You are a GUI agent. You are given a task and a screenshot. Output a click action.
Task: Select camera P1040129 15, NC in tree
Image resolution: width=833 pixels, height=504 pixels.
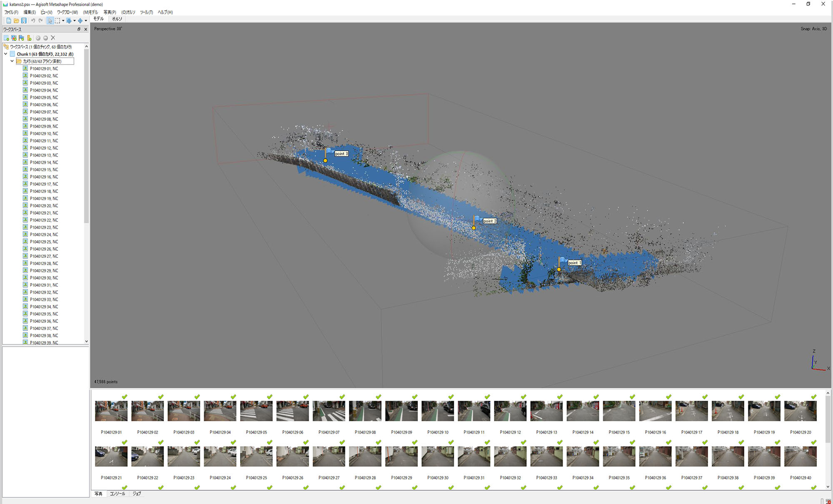pos(44,170)
